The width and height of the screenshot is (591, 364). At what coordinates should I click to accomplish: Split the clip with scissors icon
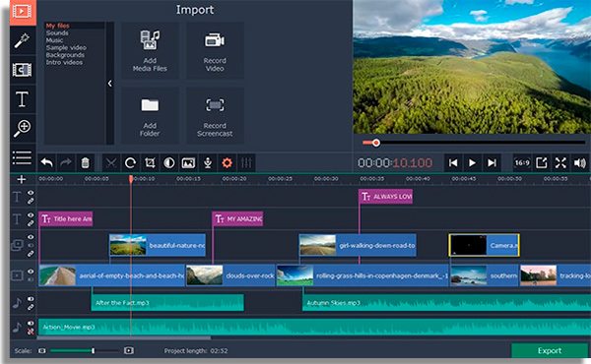tap(110, 163)
